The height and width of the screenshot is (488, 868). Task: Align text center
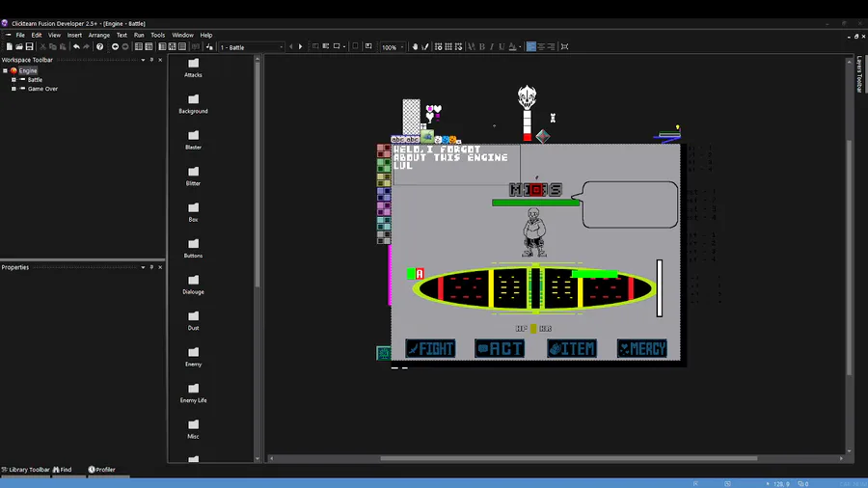click(541, 47)
